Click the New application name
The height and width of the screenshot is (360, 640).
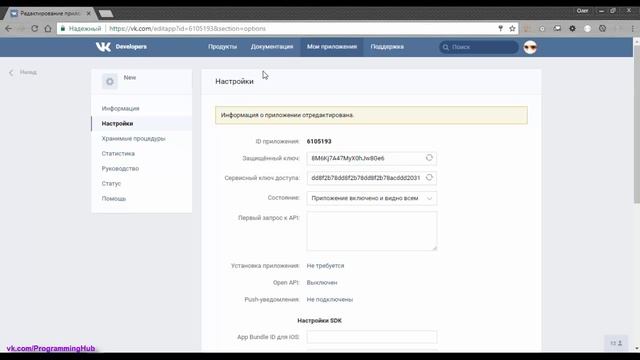130,78
